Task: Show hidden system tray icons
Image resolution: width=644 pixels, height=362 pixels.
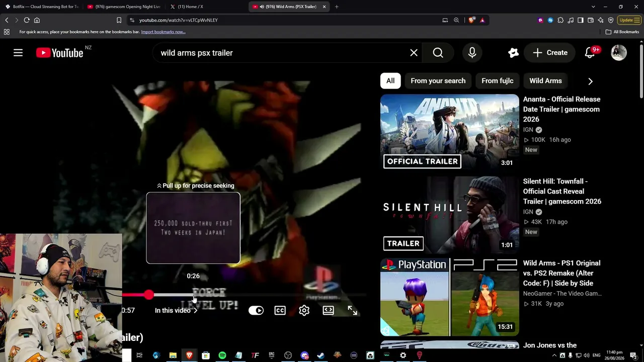Action: pyautogui.click(x=554, y=355)
